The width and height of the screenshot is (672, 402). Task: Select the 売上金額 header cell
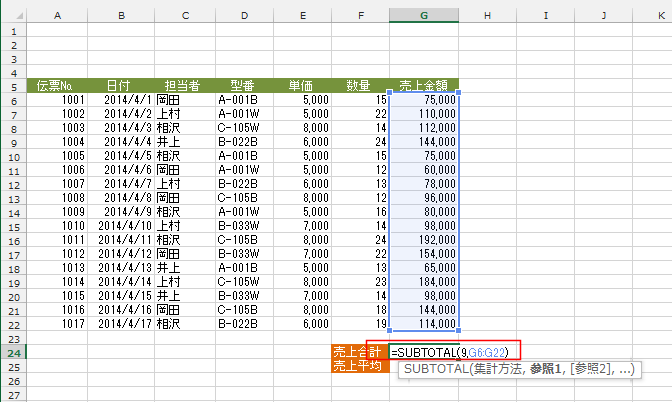(x=424, y=86)
